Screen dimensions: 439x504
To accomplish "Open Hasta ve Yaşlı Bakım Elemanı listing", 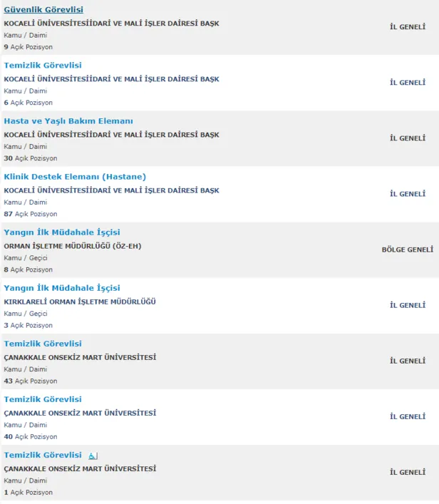I will pyautogui.click(x=68, y=121).
